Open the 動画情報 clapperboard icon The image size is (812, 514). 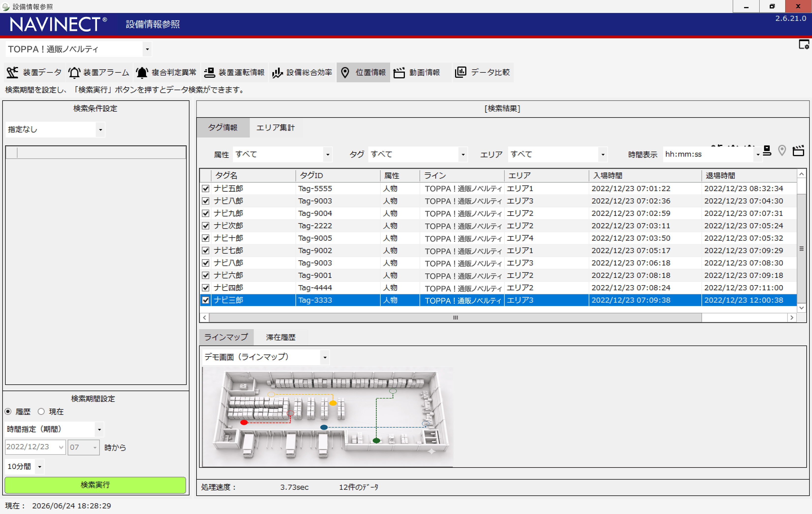point(399,73)
